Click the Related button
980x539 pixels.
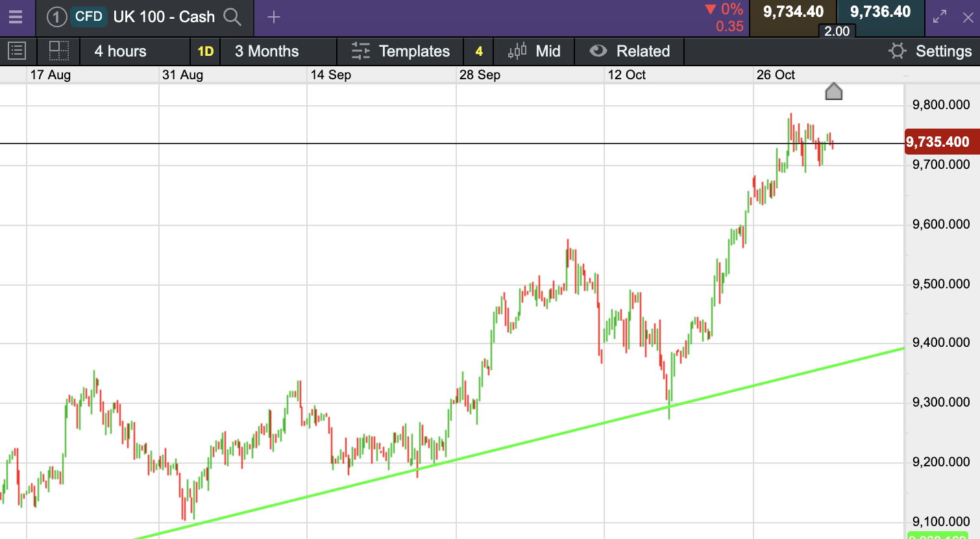point(630,51)
